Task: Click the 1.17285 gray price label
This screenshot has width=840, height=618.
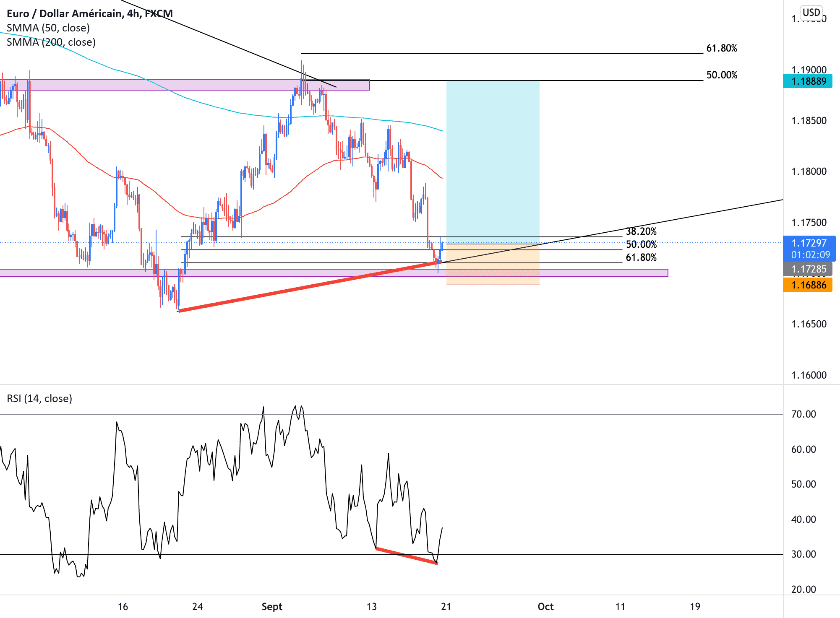Action: [x=808, y=269]
